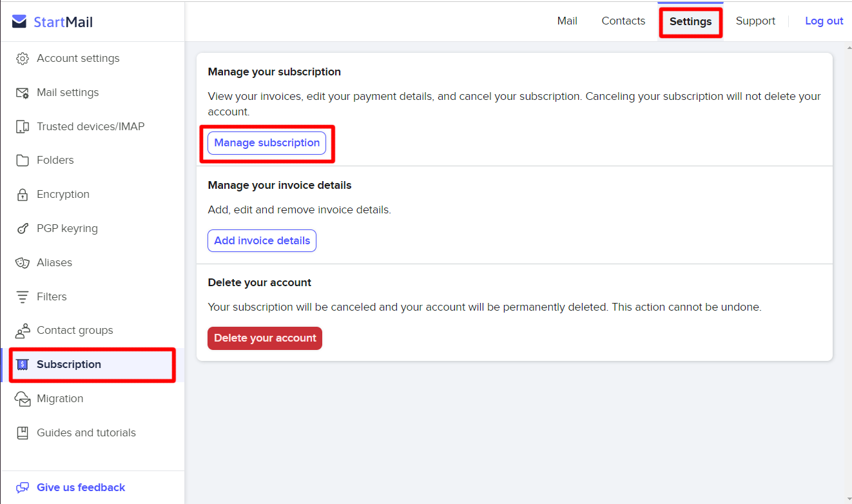Go to the Support page
852x504 pixels.
pos(755,21)
